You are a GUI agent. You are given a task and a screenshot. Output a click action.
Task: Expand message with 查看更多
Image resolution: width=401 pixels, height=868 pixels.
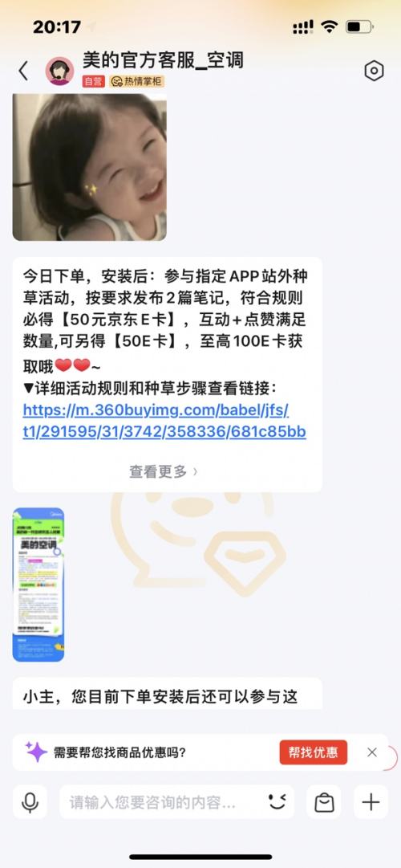point(163,471)
